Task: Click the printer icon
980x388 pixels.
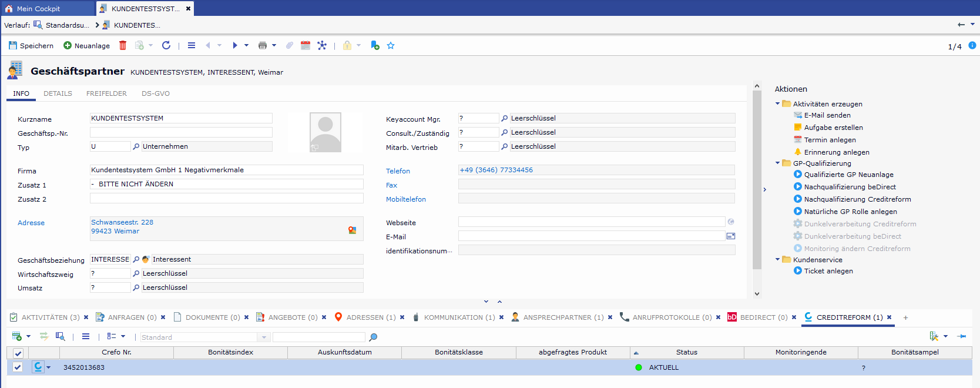Action: pos(262,45)
